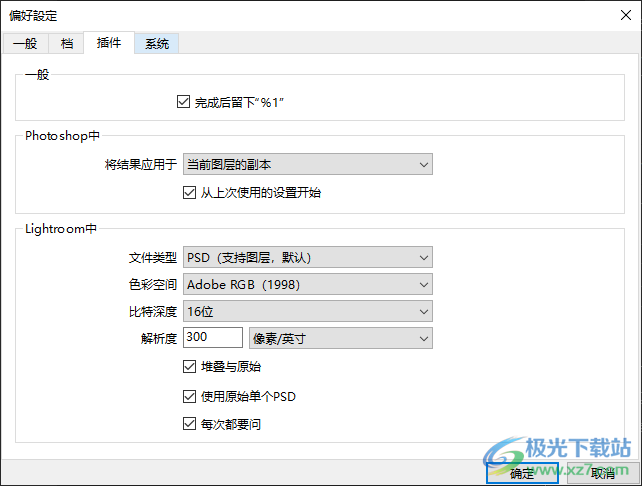
Task: Click the 将结果应用于 label
Action: click(x=140, y=165)
